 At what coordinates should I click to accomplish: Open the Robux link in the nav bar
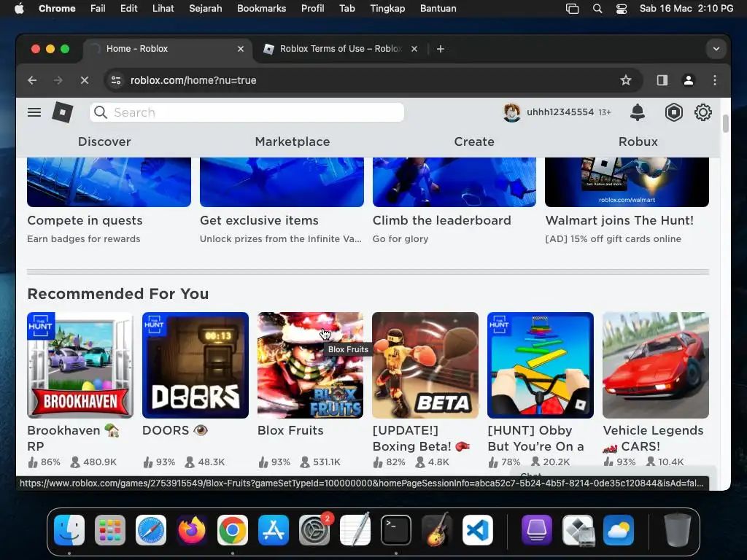point(638,141)
